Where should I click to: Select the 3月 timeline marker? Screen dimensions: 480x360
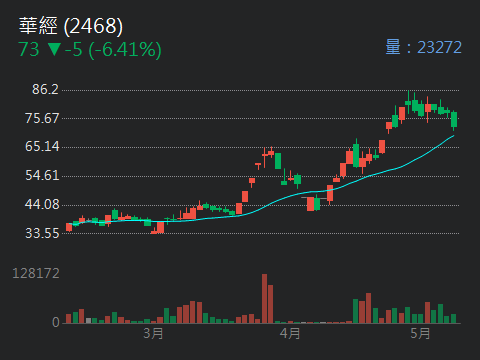tap(153, 333)
